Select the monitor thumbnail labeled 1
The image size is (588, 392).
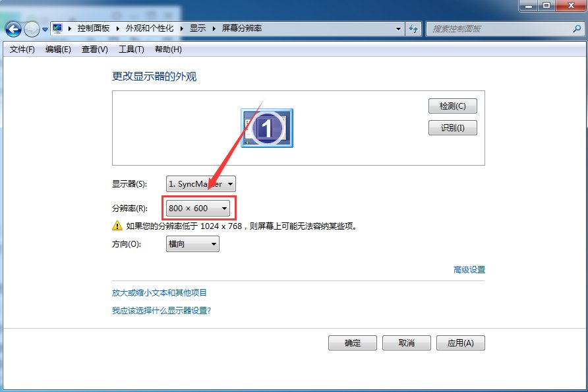coord(267,127)
